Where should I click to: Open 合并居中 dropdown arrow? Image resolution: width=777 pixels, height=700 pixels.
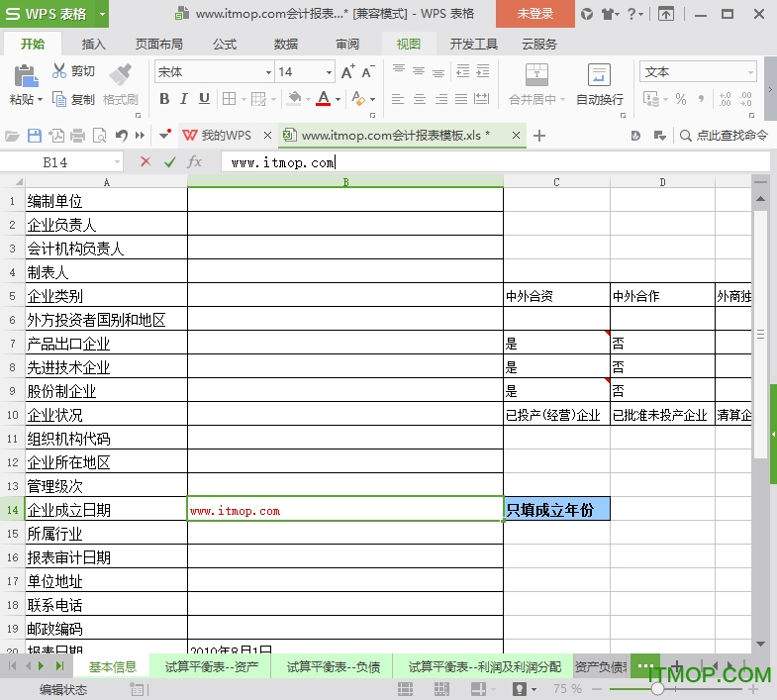562,100
